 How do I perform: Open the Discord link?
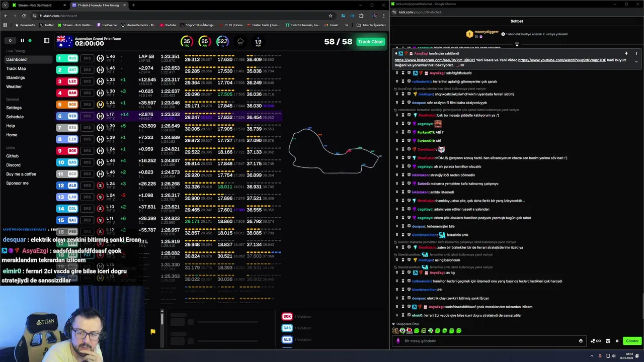pyautogui.click(x=14, y=165)
